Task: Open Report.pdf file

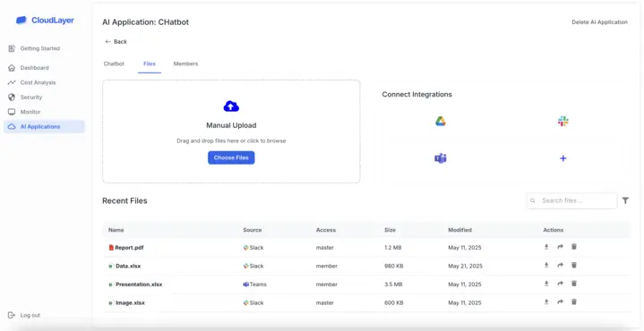Action: (x=129, y=248)
